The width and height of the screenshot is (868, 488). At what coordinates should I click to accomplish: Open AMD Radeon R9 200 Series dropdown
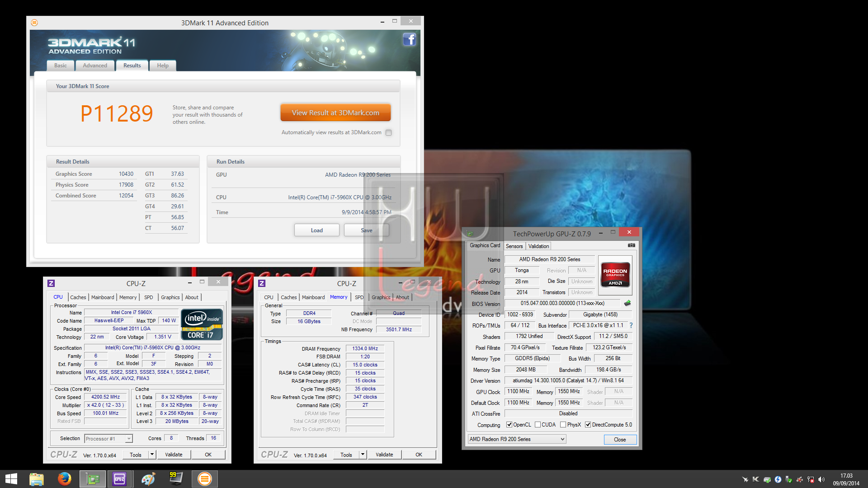tap(517, 439)
